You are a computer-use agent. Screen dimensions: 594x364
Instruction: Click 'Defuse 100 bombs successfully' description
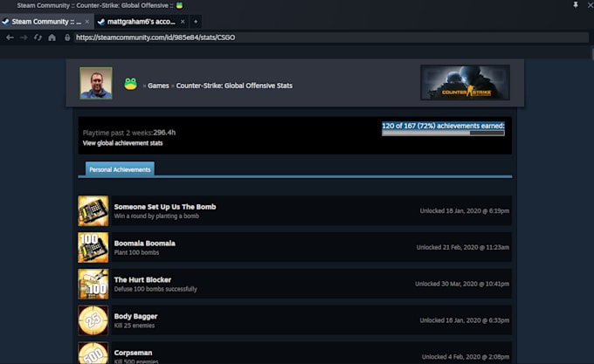pyautogui.click(x=155, y=289)
